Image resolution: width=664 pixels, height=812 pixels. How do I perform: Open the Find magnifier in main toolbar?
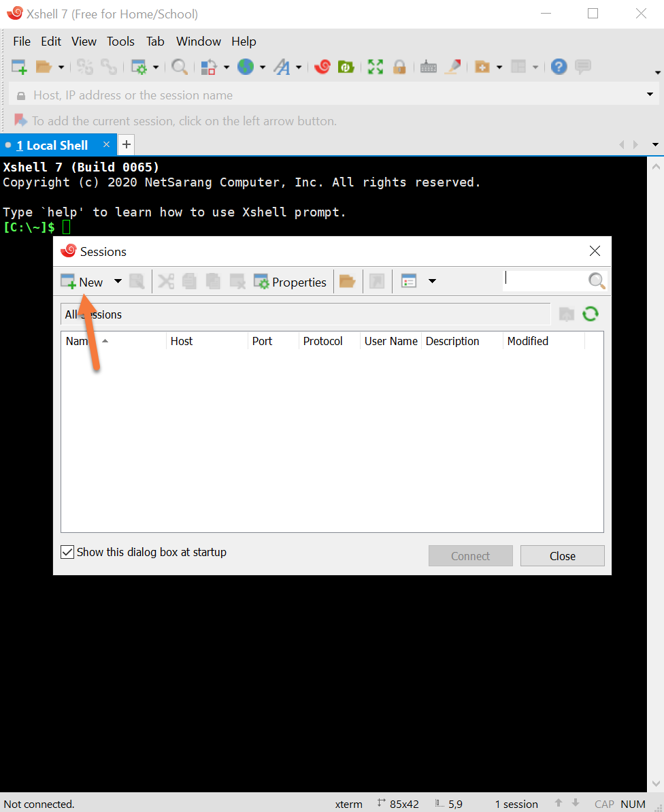click(x=179, y=67)
